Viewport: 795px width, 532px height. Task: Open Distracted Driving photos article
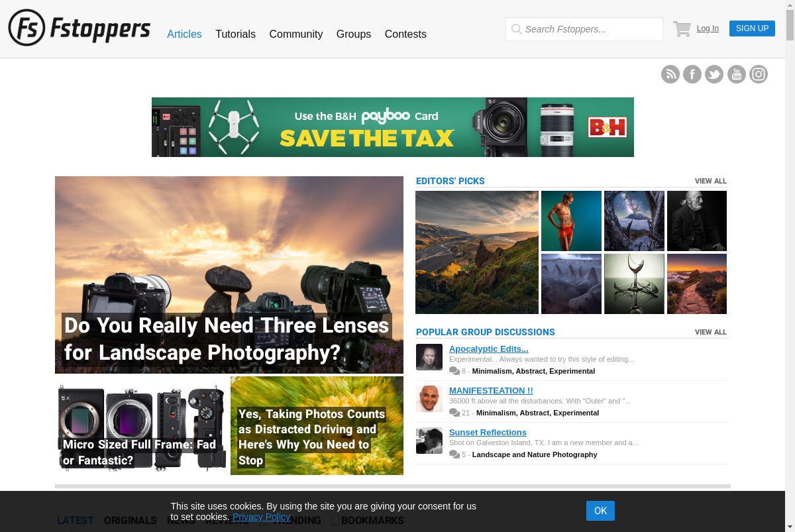click(x=317, y=425)
